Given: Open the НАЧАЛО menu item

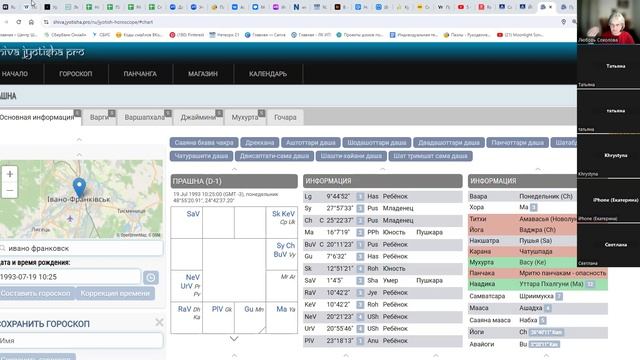Looking at the screenshot, I should pyautogui.click(x=15, y=74).
